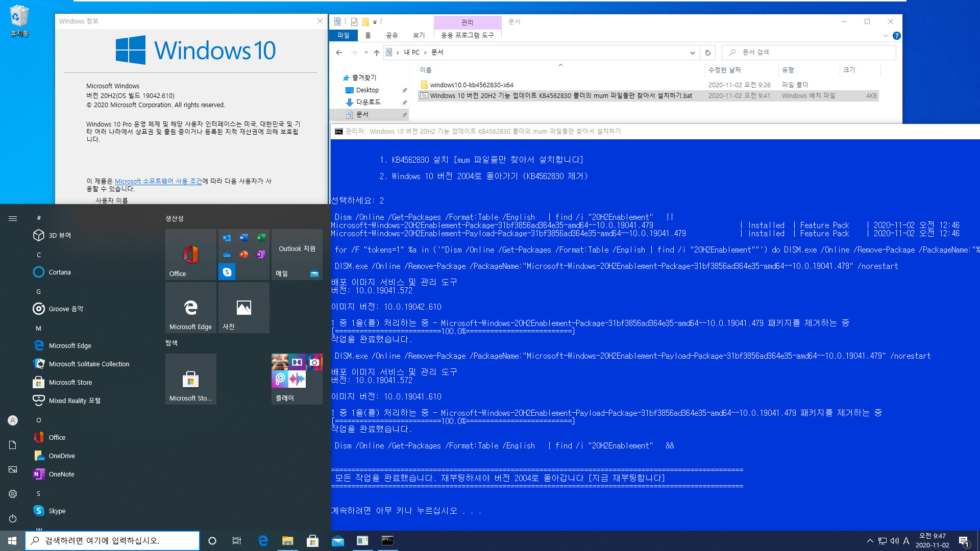Screen dimensions: 980x551
Task: Select 다운로드 in the Explorer navigation pane
Action: tap(369, 102)
